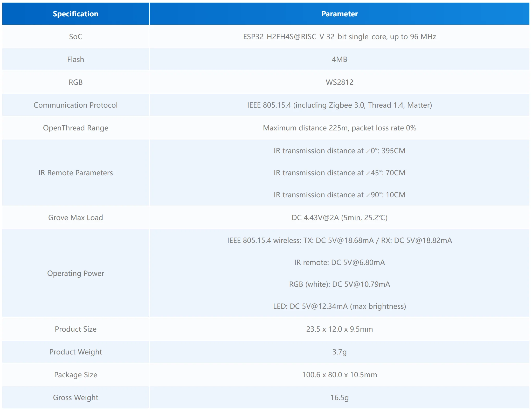Select the ESP32-H2FH4S processor description text

[x=339, y=37]
